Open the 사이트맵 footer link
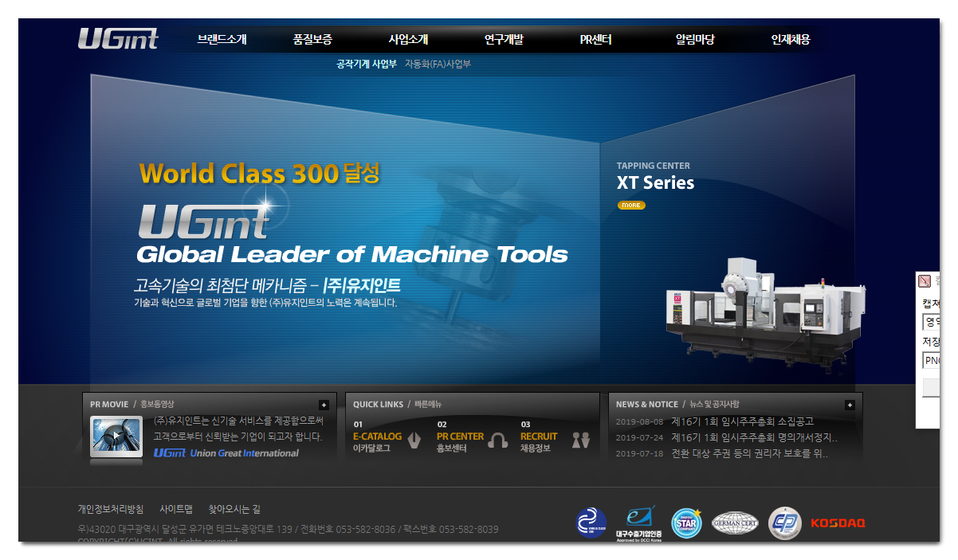The width and height of the screenshot is (958, 560). tap(176, 509)
